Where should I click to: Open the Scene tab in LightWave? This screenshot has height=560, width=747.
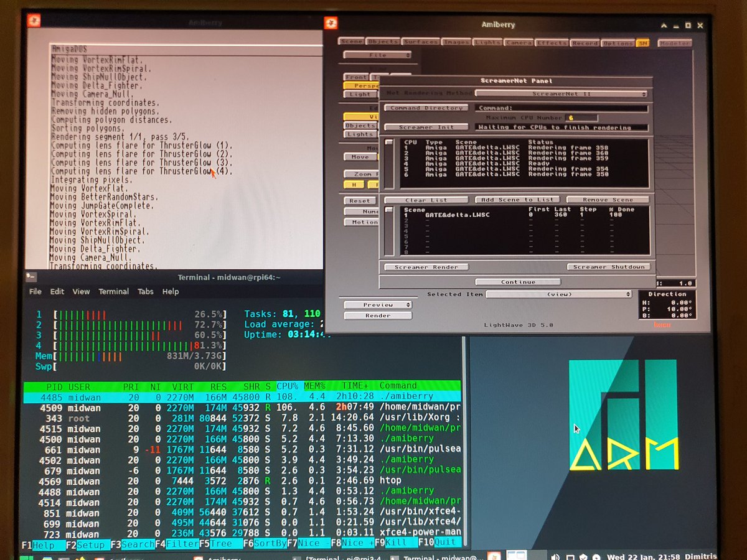(x=351, y=42)
